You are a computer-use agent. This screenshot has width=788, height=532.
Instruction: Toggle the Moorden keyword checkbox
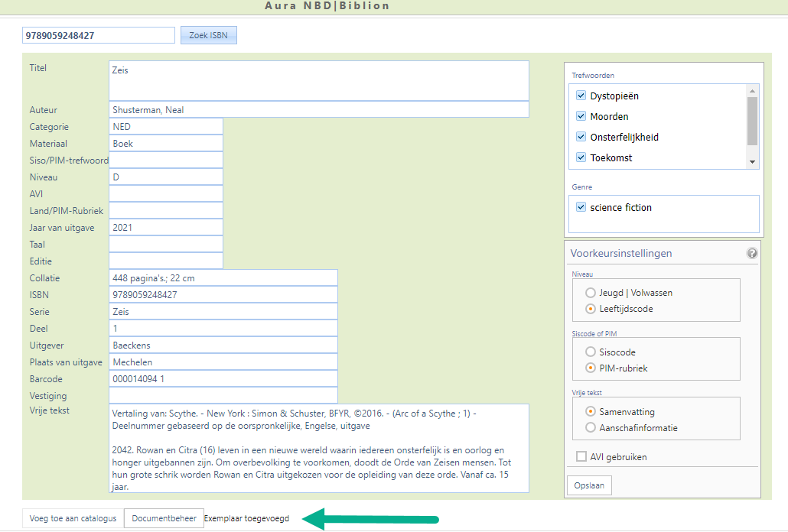point(581,117)
